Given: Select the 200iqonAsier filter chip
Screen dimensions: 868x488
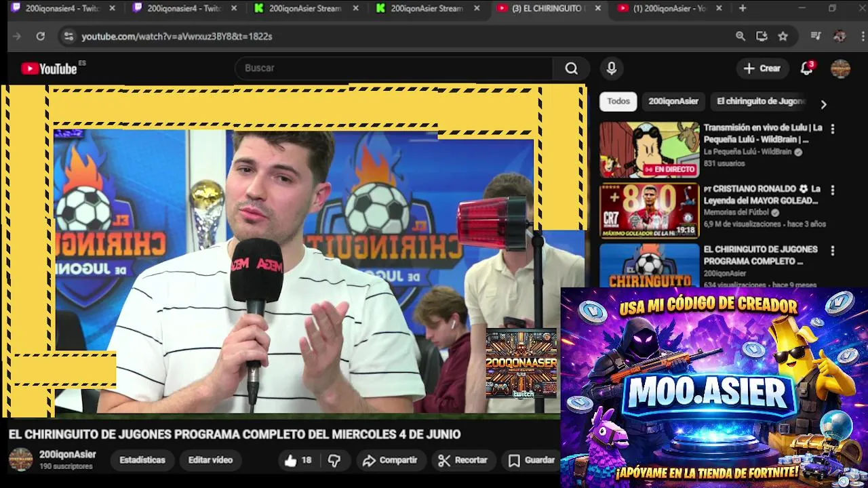Looking at the screenshot, I should [x=673, y=102].
